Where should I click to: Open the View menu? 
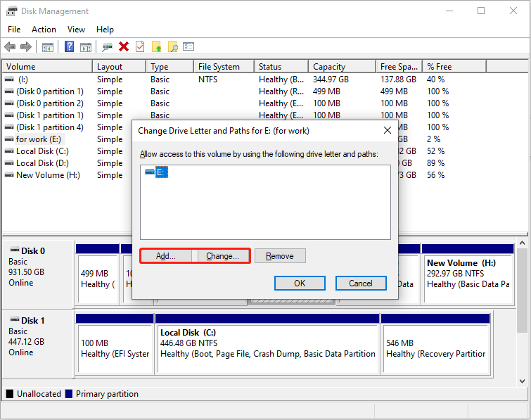76,30
